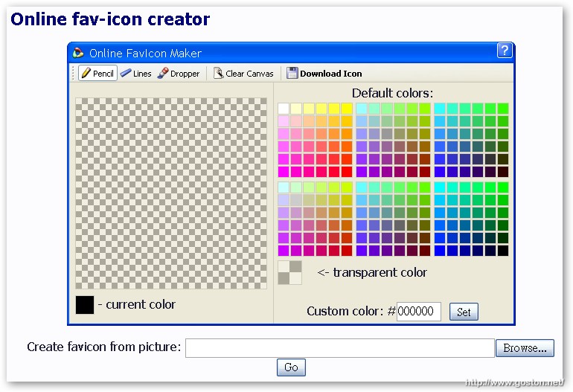Activate the Dropper tool
Viewport: 573px width, 392px height.
[x=179, y=74]
